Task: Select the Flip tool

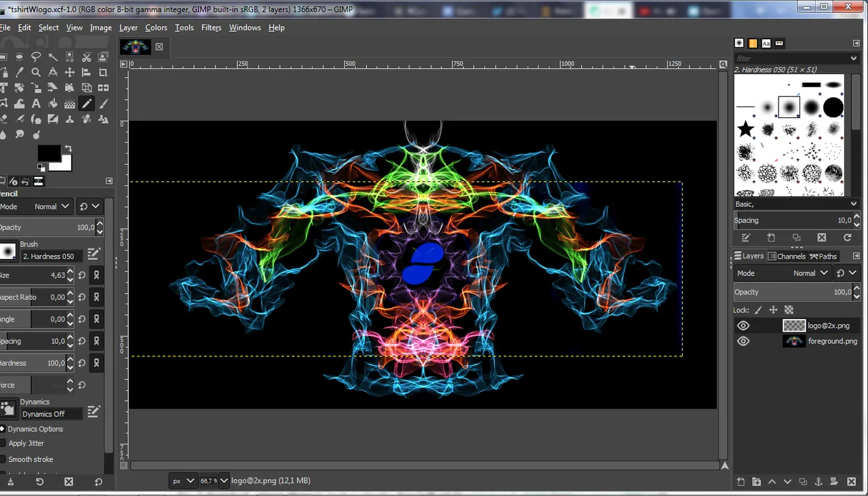Action: click(x=103, y=88)
